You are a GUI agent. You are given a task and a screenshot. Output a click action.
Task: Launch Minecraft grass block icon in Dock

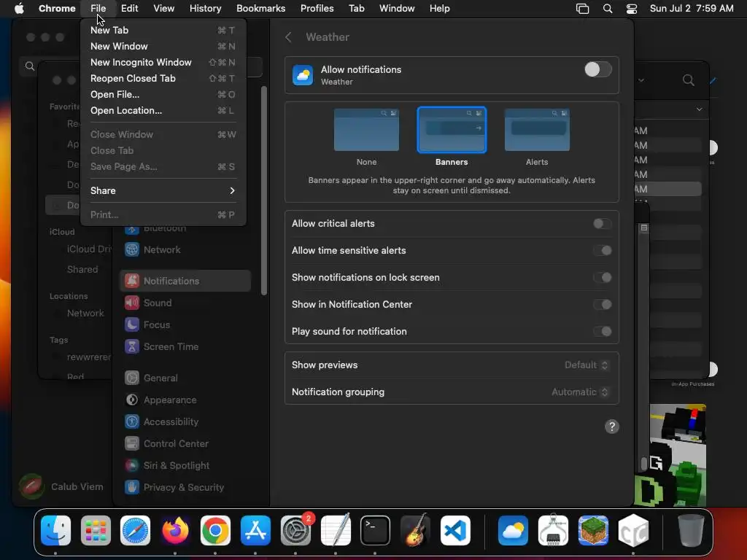pos(593,530)
